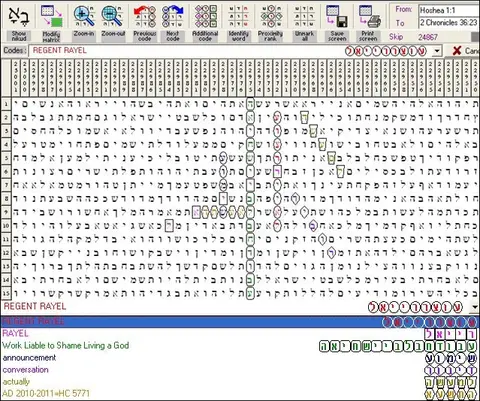Click row header 12 of the matrix
The height and width of the screenshot is (401, 480).
point(6,253)
